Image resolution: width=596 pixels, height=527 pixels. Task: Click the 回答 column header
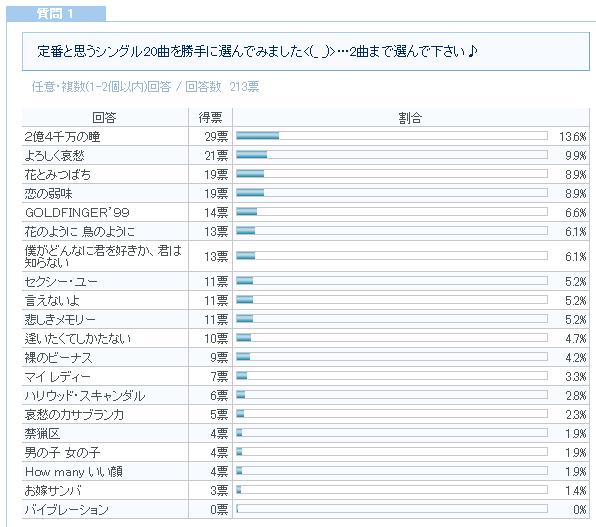(105, 117)
